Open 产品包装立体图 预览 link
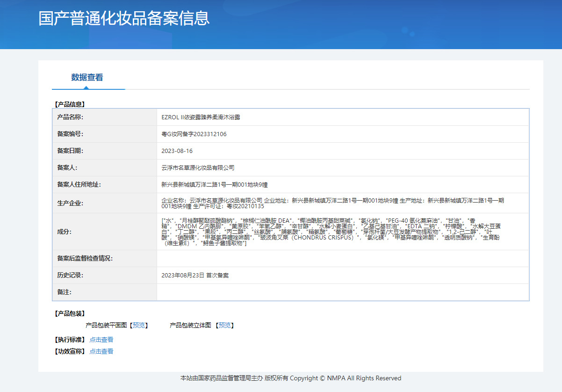 224,325
